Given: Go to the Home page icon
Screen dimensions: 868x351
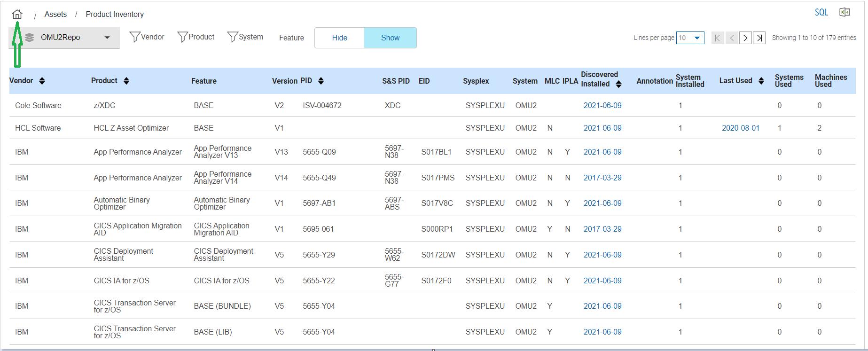Looking at the screenshot, I should pos(17,14).
